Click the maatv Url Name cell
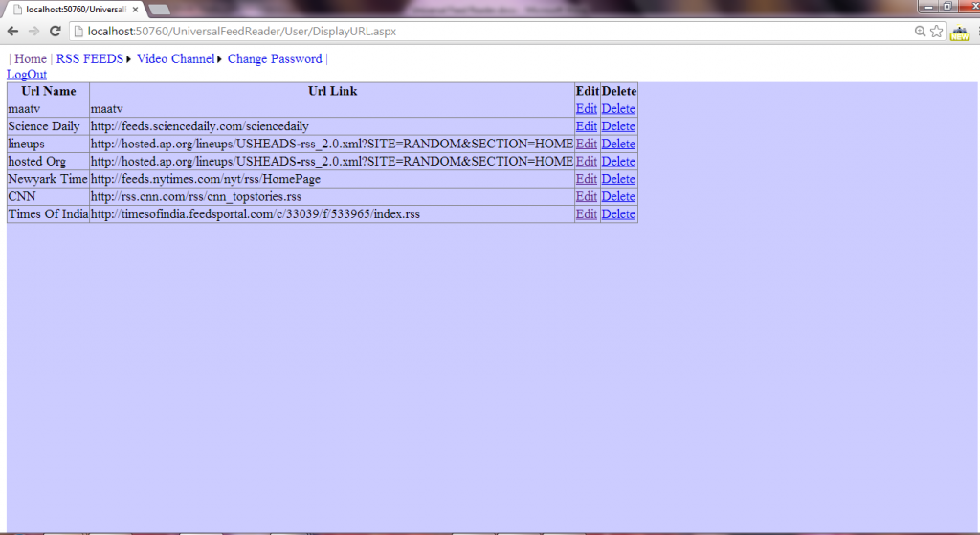Image resolution: width=980 pixels, height=535 pixels. (48, 109)
